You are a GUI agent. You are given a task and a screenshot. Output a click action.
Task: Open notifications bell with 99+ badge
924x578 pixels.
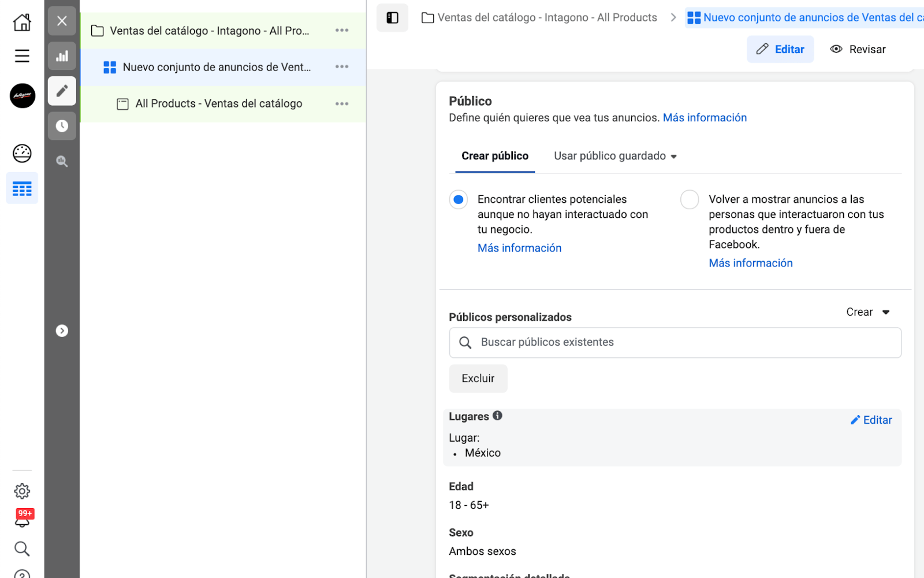[x=23, y=518]
